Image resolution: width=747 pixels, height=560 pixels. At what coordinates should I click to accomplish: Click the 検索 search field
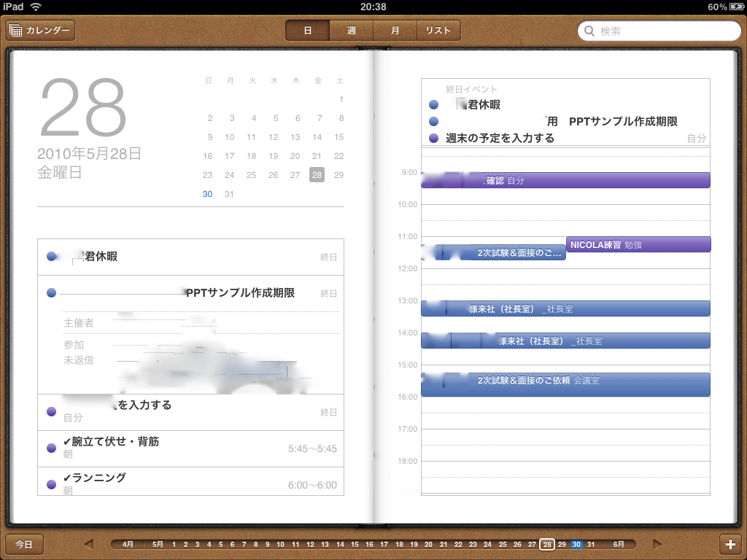(664, 31)
